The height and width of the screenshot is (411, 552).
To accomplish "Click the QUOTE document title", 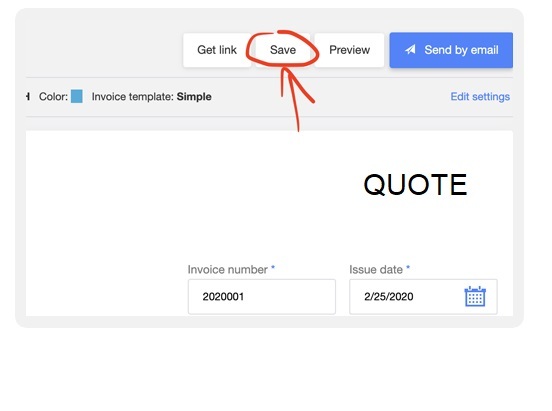I will [415, 185].
